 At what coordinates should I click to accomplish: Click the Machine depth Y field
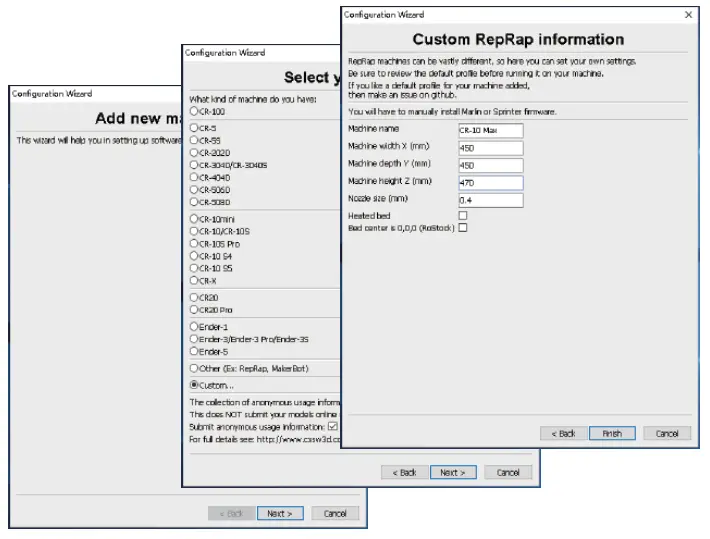coord(491,165)
